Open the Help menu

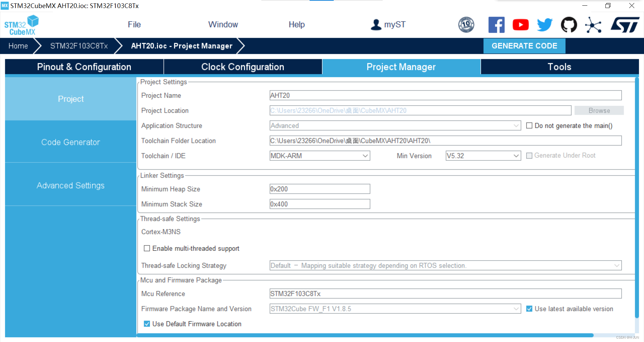(x=297, y=24)
